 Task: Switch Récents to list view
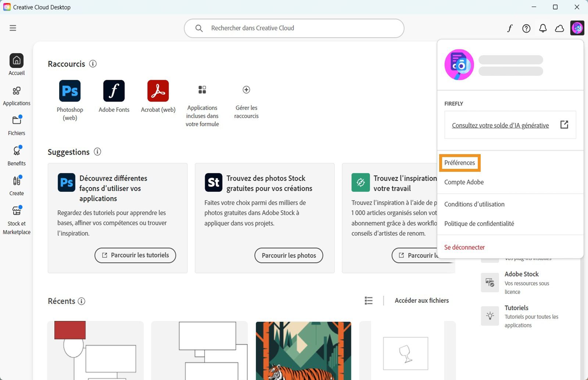369,301
